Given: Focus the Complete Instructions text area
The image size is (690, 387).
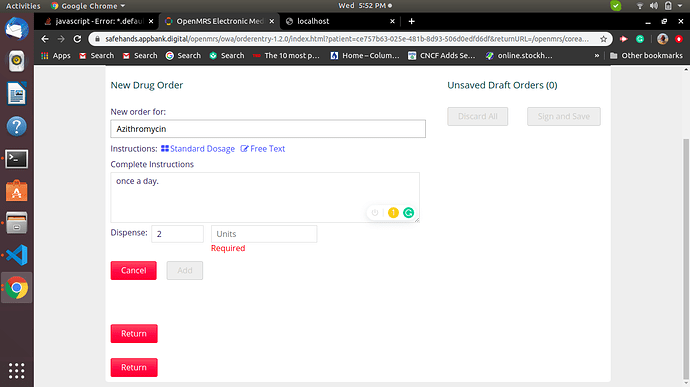Looking at the screenshot, I should click(265, 197).
